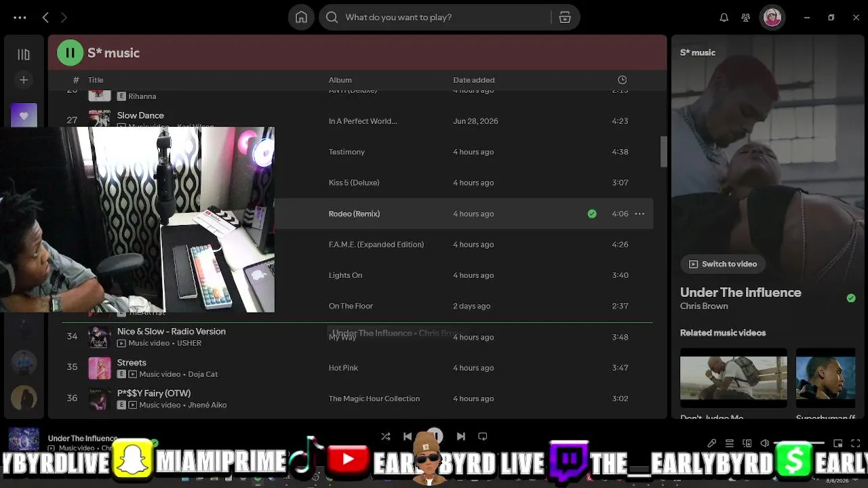Viewport: 868px width, 488px height.
Task: Open the lyrics microphone icon
Action: pos(711,443)
